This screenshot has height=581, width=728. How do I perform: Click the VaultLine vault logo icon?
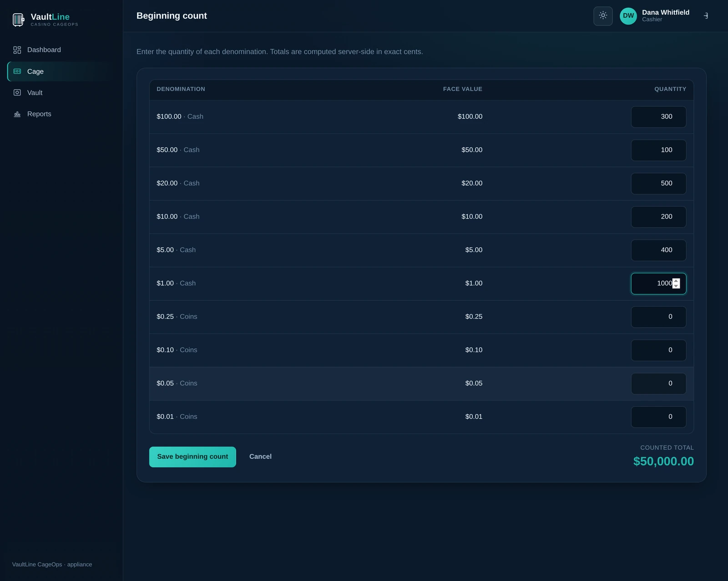click(18, 20)
